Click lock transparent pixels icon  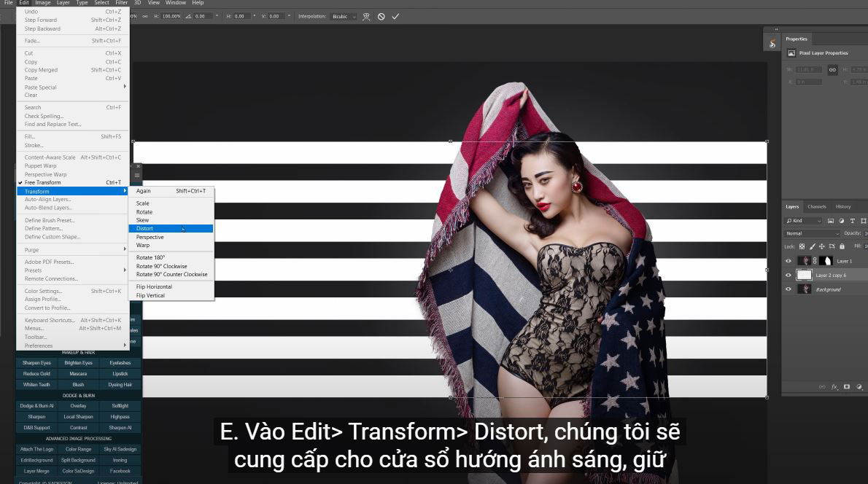(x=802, y=246)
